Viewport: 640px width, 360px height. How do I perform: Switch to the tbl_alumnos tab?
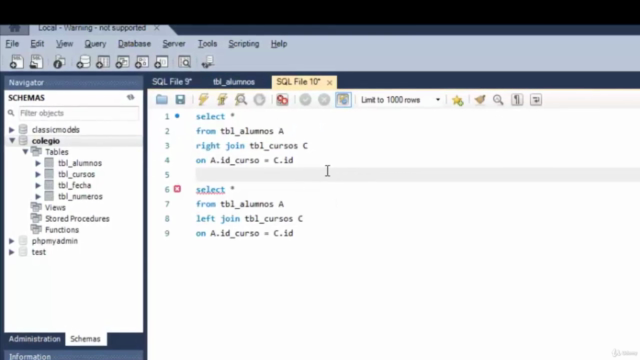234,82
